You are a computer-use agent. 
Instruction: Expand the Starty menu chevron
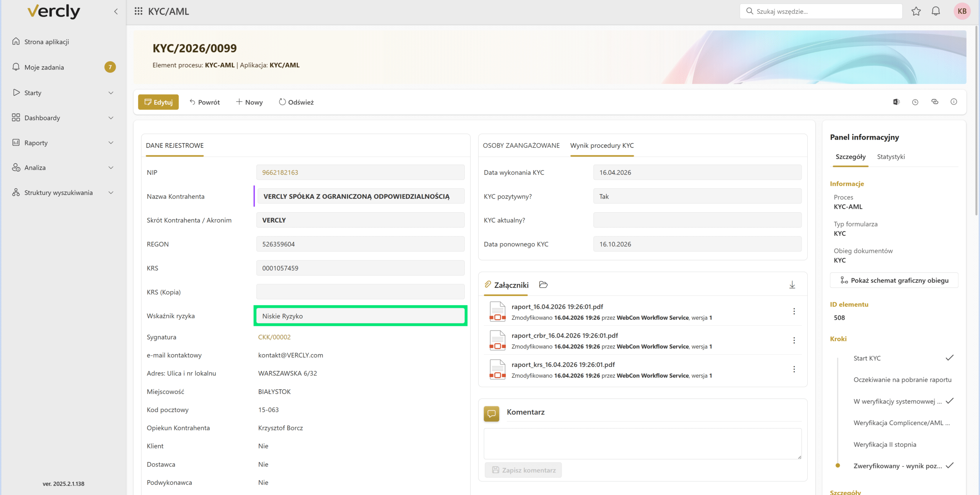point(111,93)
